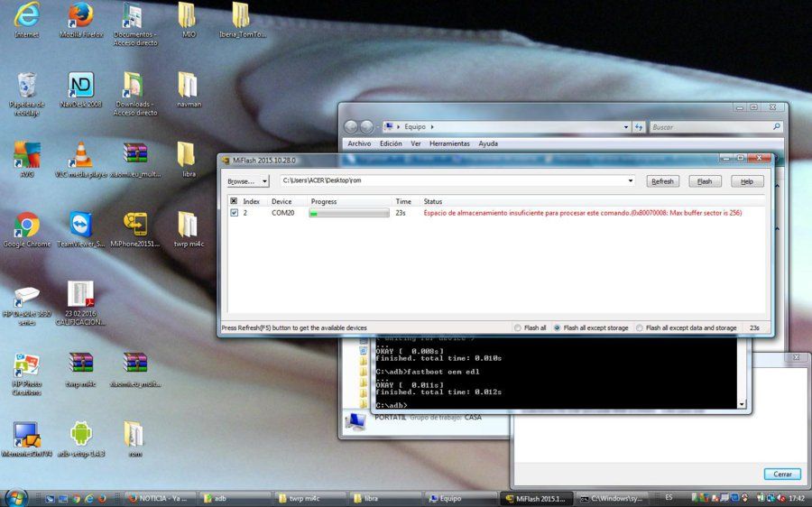The height and width of the screenshot is (507, 812).
Task: Click the Status column header
Action: [433, 201]
